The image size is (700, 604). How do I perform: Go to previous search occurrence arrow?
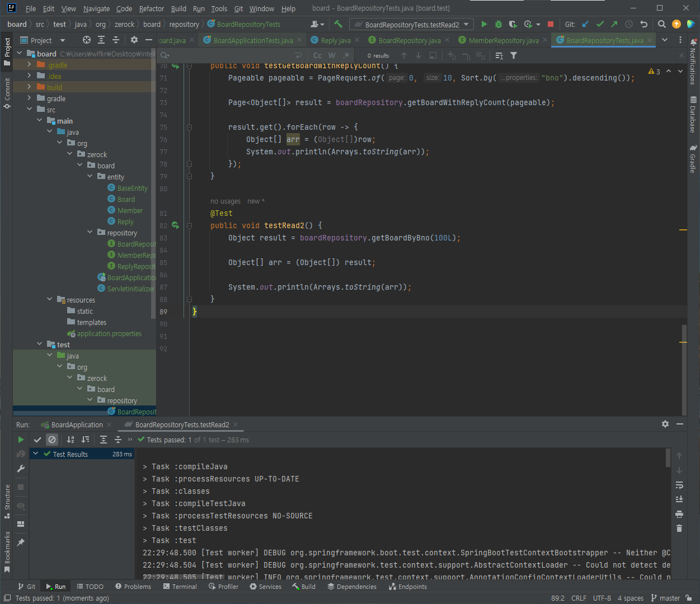point(404,55)
